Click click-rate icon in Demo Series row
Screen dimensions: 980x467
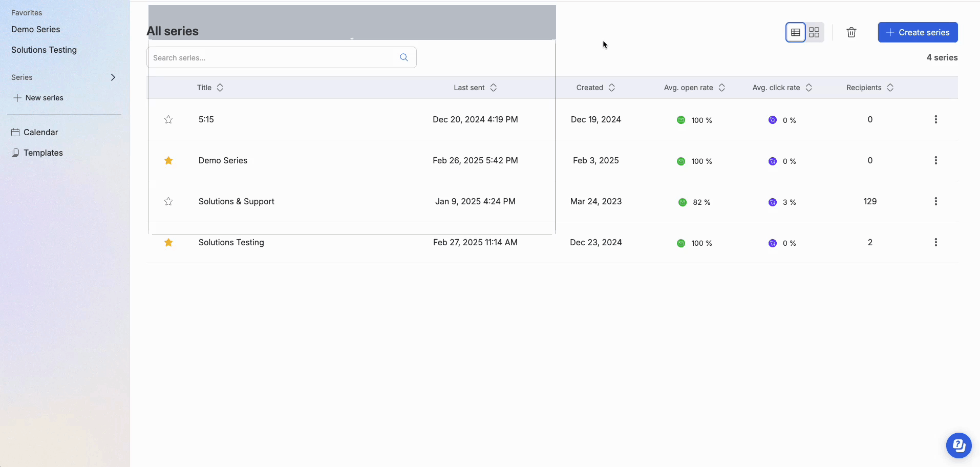click(x=773, y=161)
